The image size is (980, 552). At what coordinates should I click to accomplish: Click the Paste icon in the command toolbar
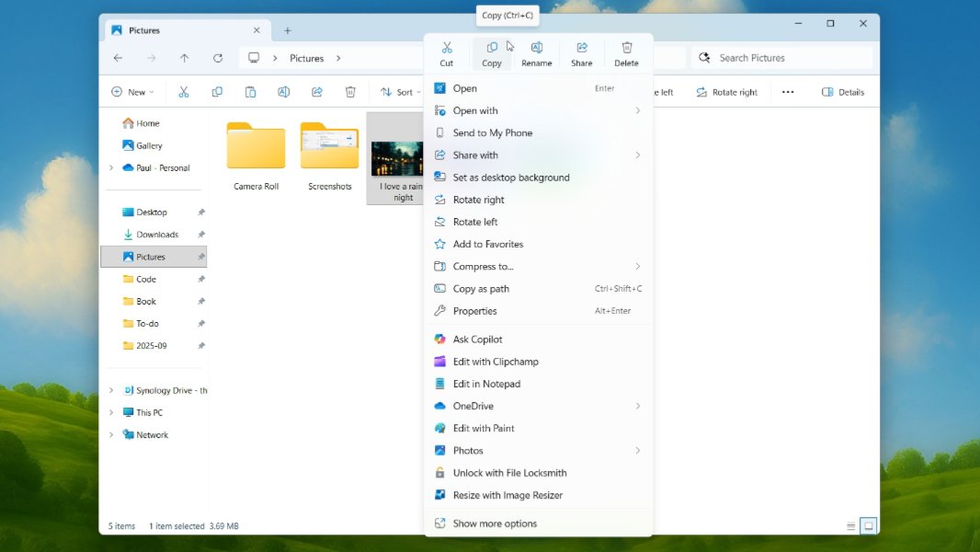click(x=250, y=91)
